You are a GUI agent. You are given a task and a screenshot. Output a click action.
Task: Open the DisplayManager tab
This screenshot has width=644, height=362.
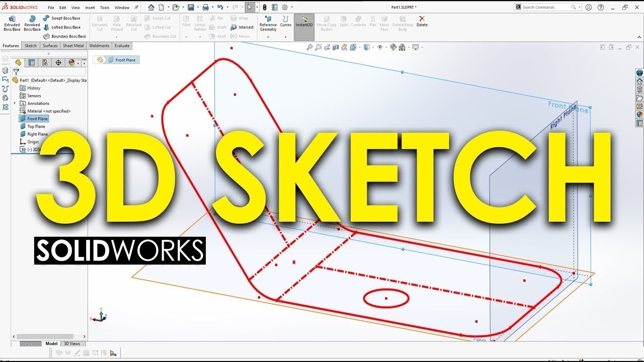71,62
